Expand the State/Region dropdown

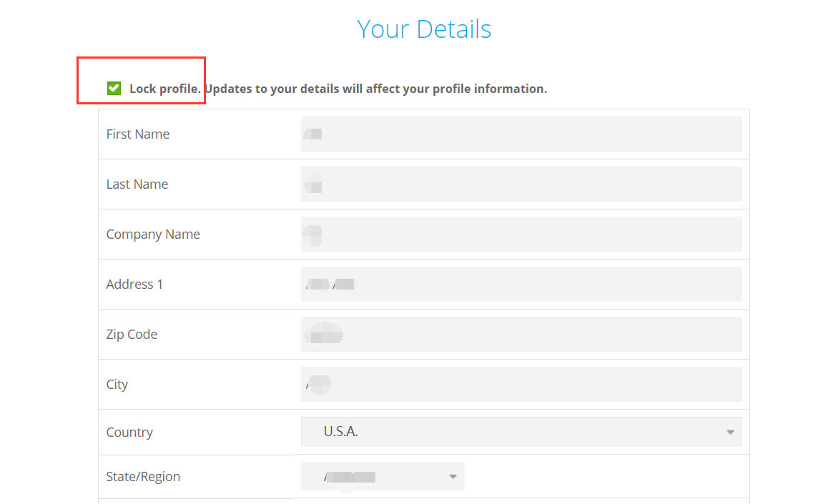(383, 476)
